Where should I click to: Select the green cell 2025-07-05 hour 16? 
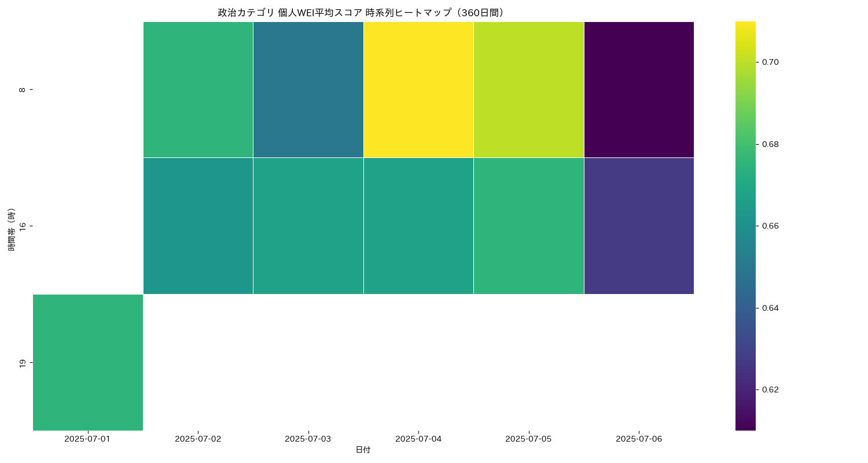pyautogui.click(x=529, y=226)
